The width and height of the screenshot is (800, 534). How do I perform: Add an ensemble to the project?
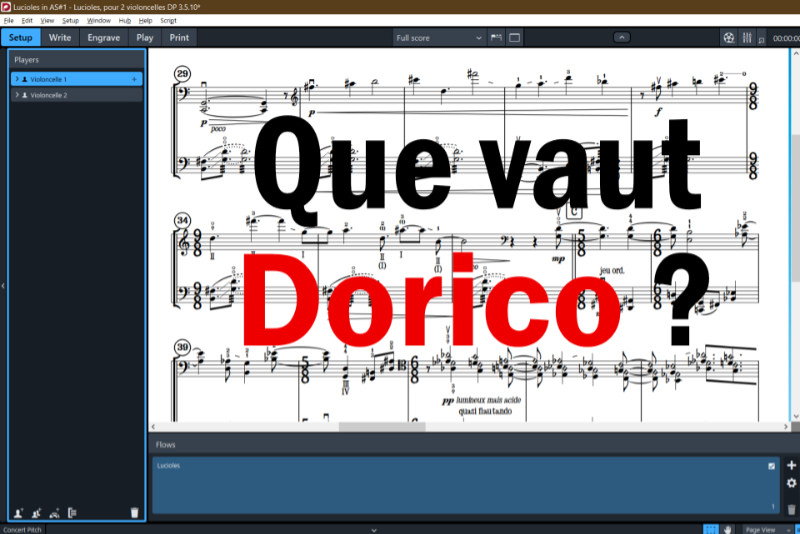click(x=55, y=513)
